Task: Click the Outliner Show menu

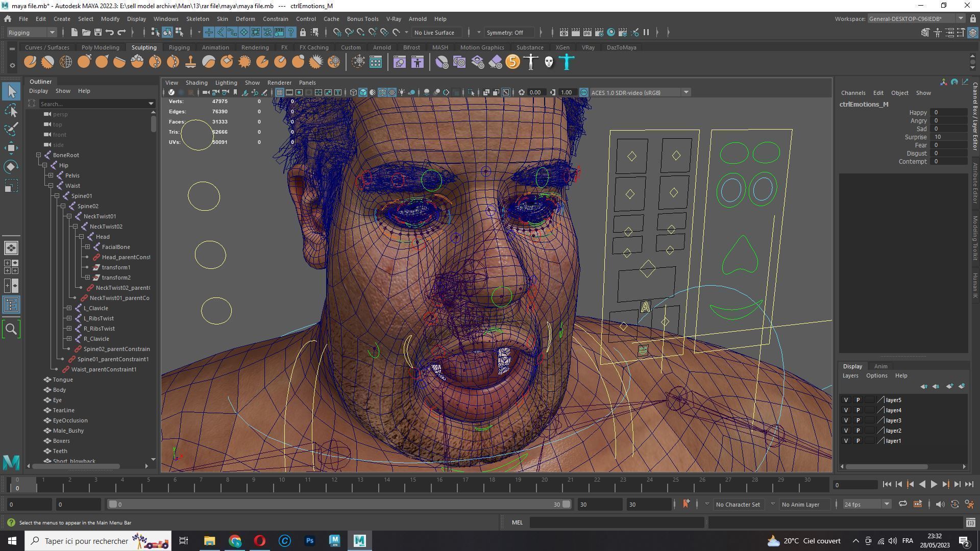Action: pos(63,91)
